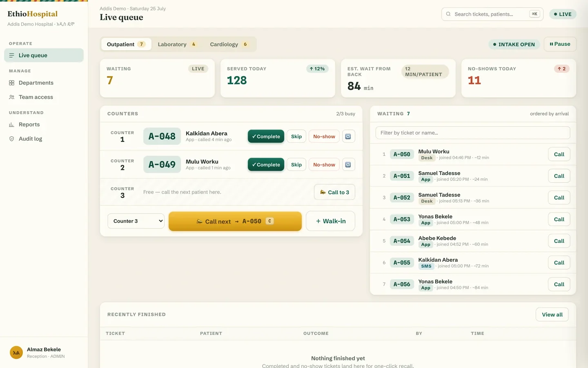Click the EthioHospital logo
588x368 pixels.
[33, 14]
